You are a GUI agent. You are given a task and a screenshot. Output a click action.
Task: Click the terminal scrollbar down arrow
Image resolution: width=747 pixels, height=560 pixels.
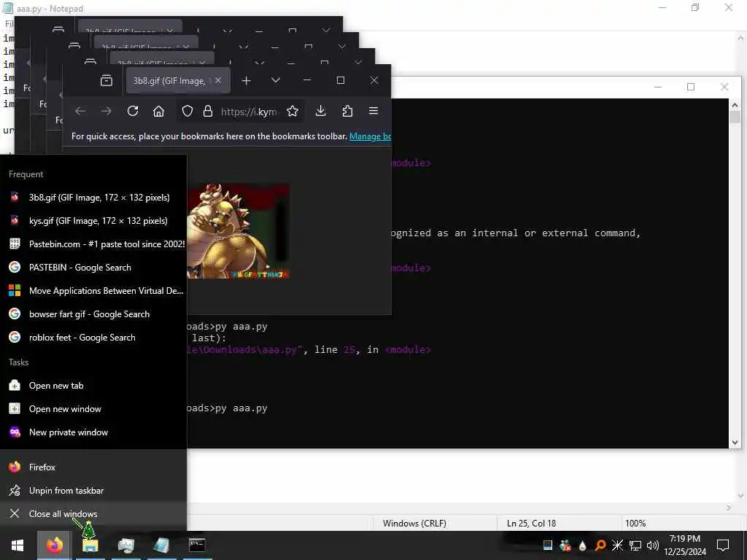(735, 443)
